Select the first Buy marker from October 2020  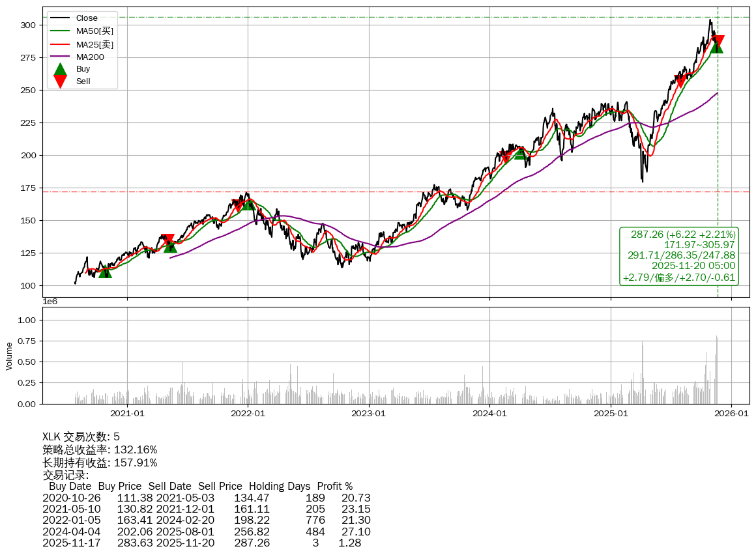point(105,272)
